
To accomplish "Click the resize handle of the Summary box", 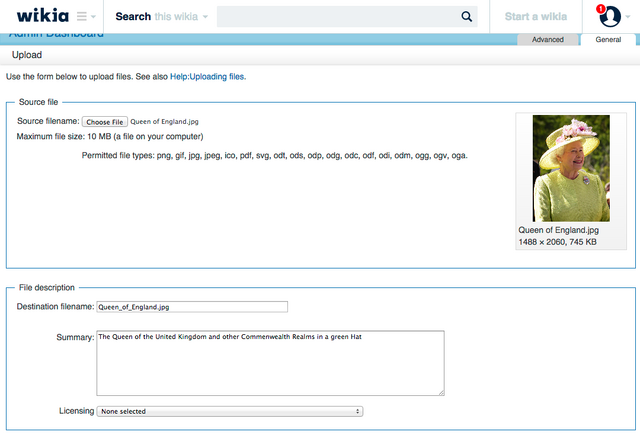I will coord(441,393).
